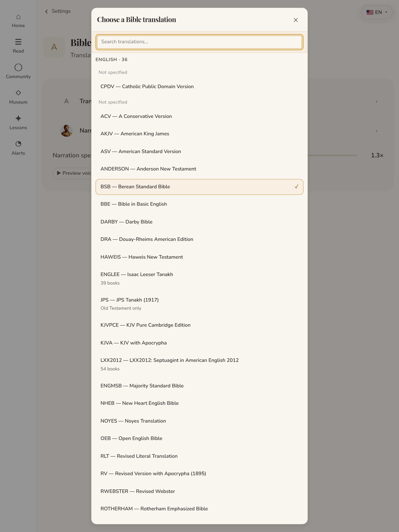The image size is (399, 532).
Task: Open the Museum diamond icon
Action: coord(18,93)
